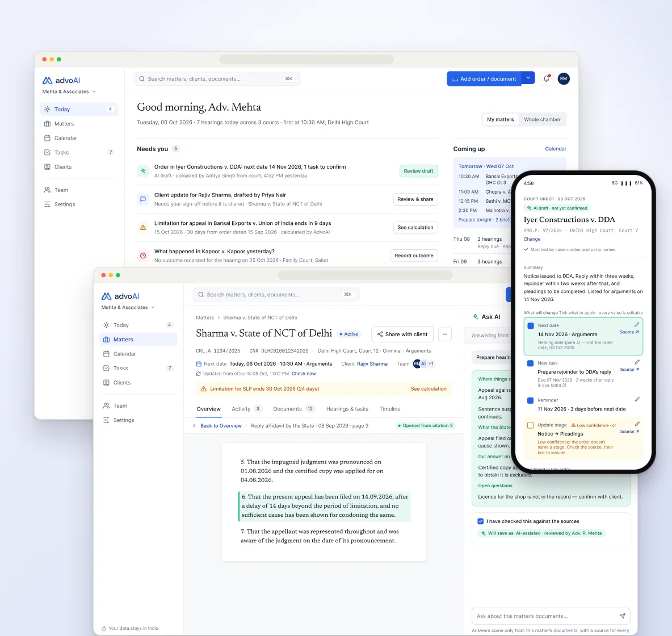This screenshot has width=672, height=636.
Task: Uncheck Next date checkbox on phone
Action: click(x=531, y=325)
